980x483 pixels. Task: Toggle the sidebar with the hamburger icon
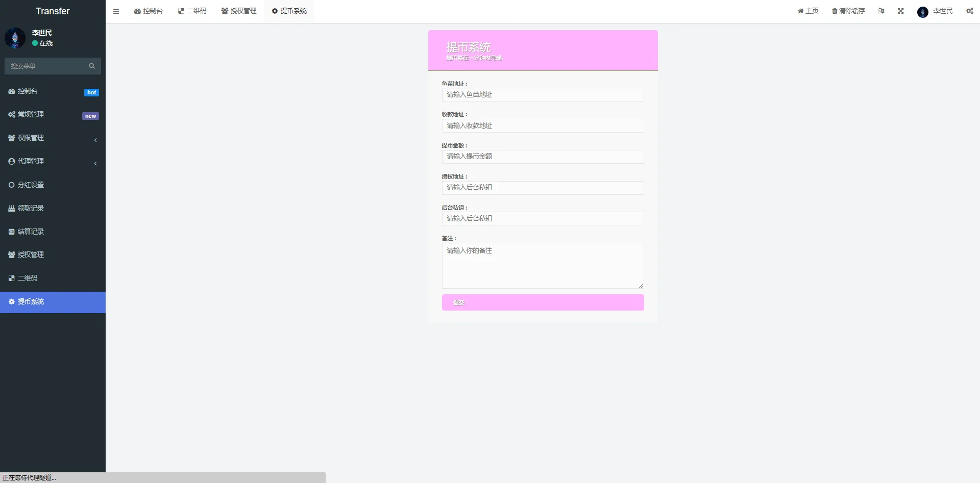point(116,11)
